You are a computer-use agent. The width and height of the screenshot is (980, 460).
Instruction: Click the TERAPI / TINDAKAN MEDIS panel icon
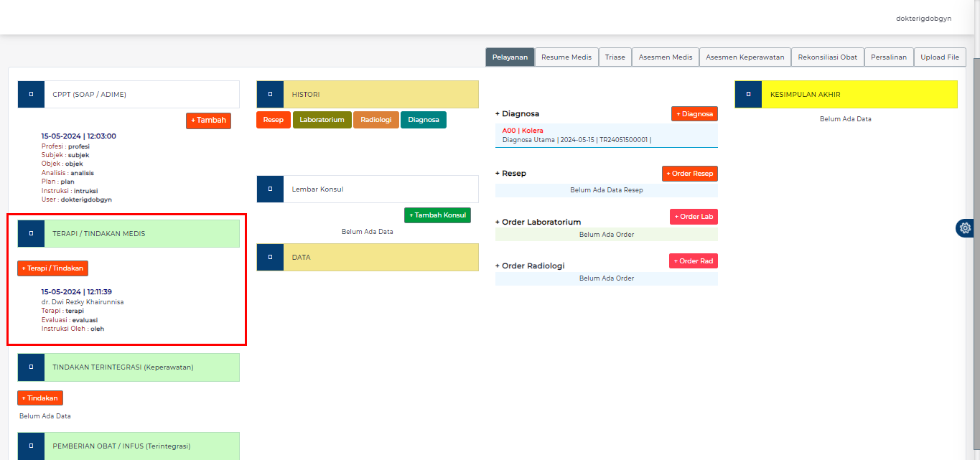(x=30, y=233)
